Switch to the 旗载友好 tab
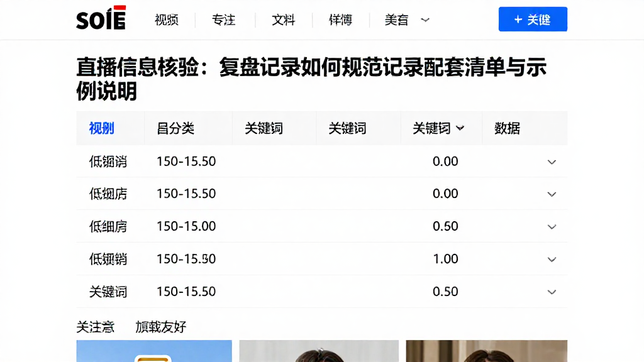644x362 pixels. pos(160,327)
